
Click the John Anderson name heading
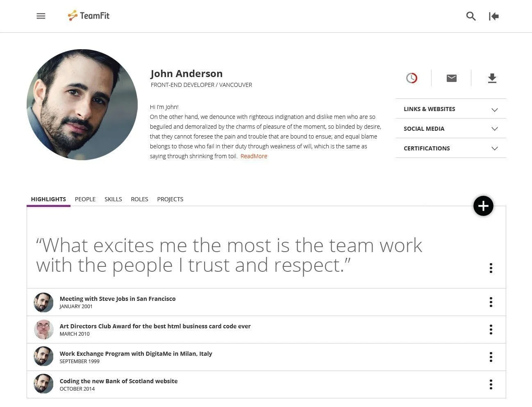tap(186, 74)
